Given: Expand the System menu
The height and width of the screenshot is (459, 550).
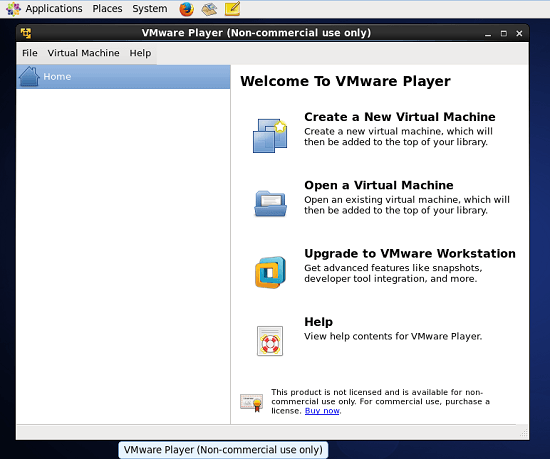Looking at the screenshot, I should point(150,9).
